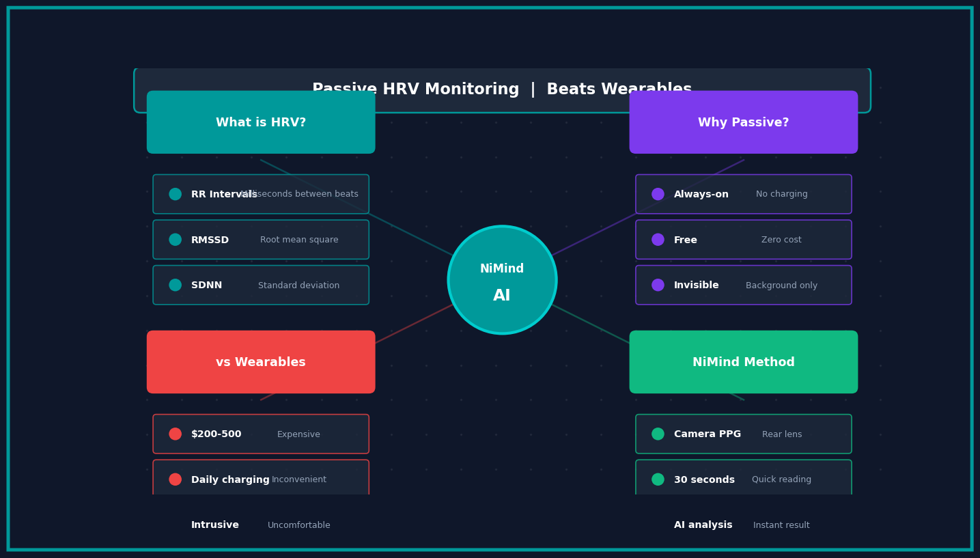Click the purple dot beside Free
Image resolution: width=980 pixels, height=558 pixels.
(x=658, y=240)
